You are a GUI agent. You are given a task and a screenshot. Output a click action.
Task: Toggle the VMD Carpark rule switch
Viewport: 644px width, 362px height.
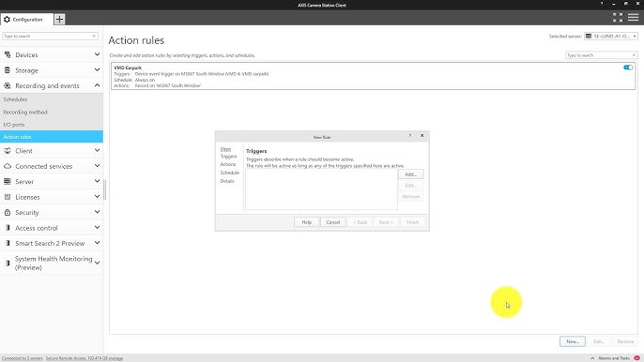(628, 68)
